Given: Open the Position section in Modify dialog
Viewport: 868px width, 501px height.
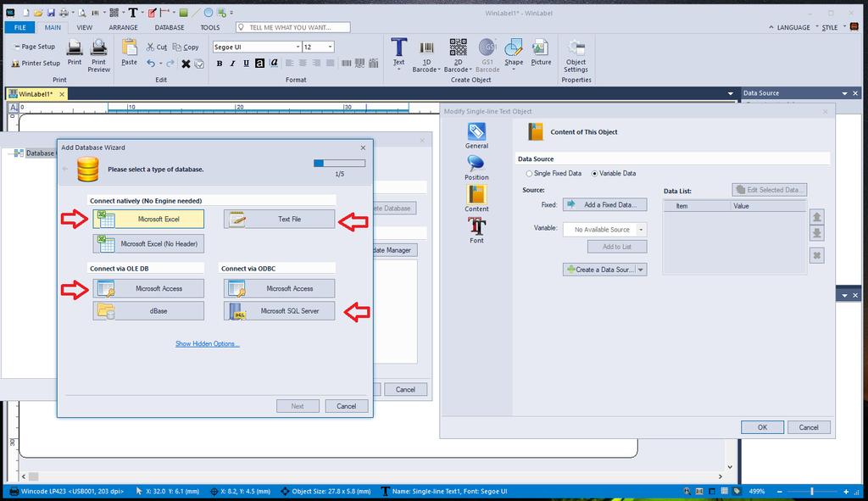Looking at the screenshot, I should 476,168.
